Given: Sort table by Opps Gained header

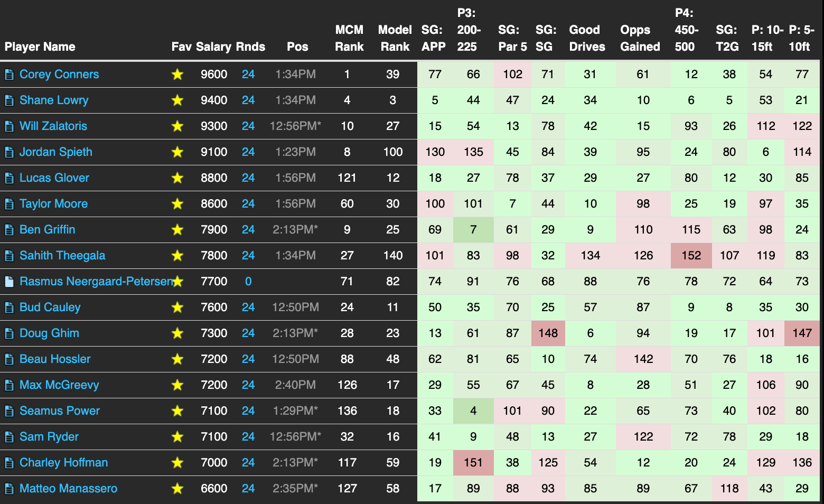Looking at the screenshot, I should coord(640,38).
